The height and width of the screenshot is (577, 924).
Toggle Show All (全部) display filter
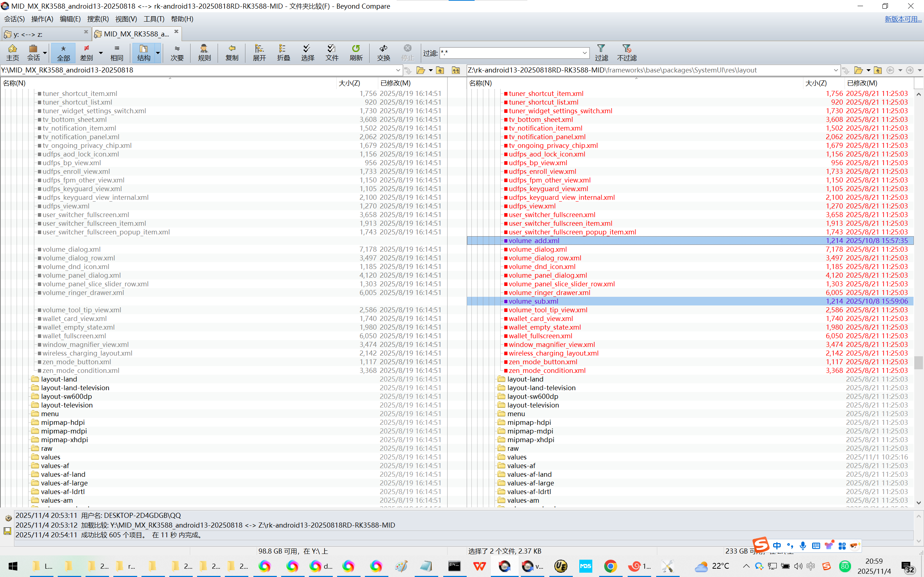coord(64,53)
